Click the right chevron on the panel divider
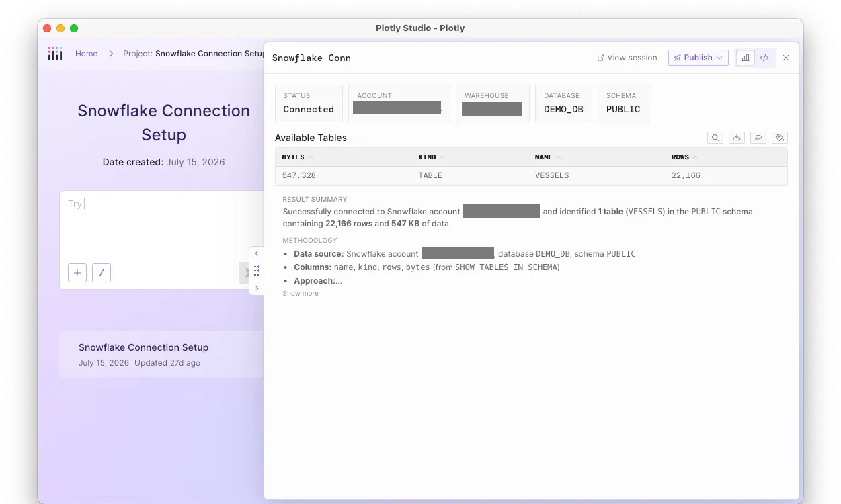841x504 pixels. (257, 288)
